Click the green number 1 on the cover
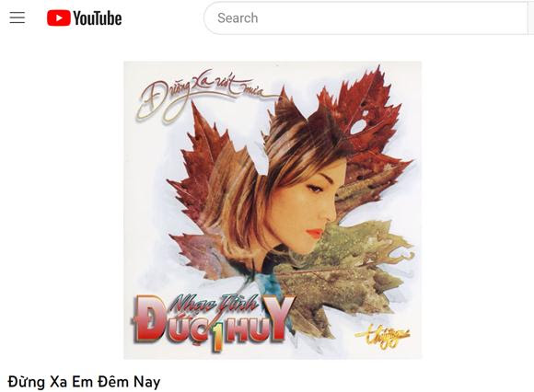This screenshot has height=392, width=534. (x=217, y=337)
